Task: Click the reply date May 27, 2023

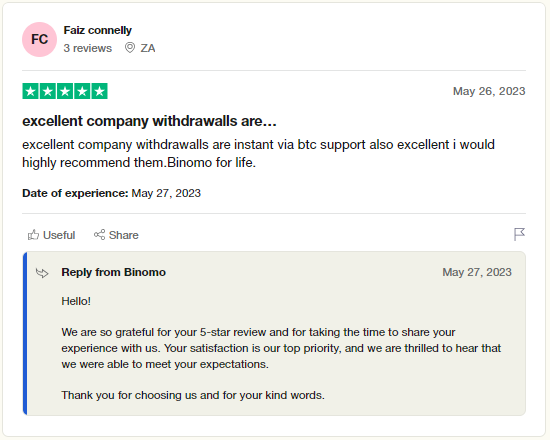Action: coord(477,272)
